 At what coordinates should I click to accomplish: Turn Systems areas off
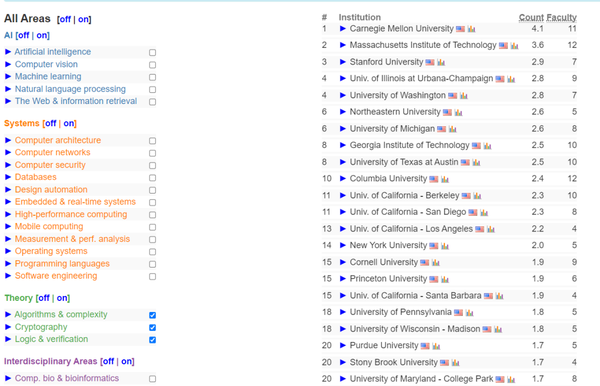(x=51, y=123)
